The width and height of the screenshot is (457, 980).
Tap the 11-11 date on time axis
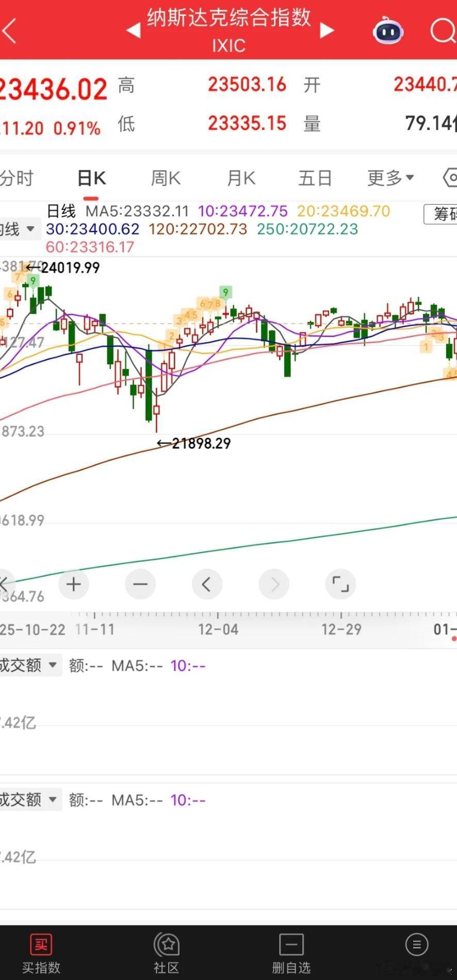click(x=94, y=629)
